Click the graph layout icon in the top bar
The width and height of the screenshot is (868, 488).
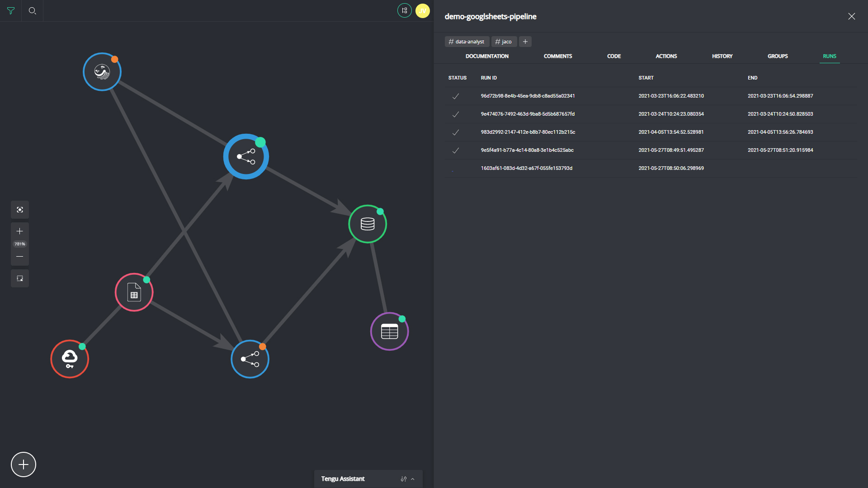(404, 10)
